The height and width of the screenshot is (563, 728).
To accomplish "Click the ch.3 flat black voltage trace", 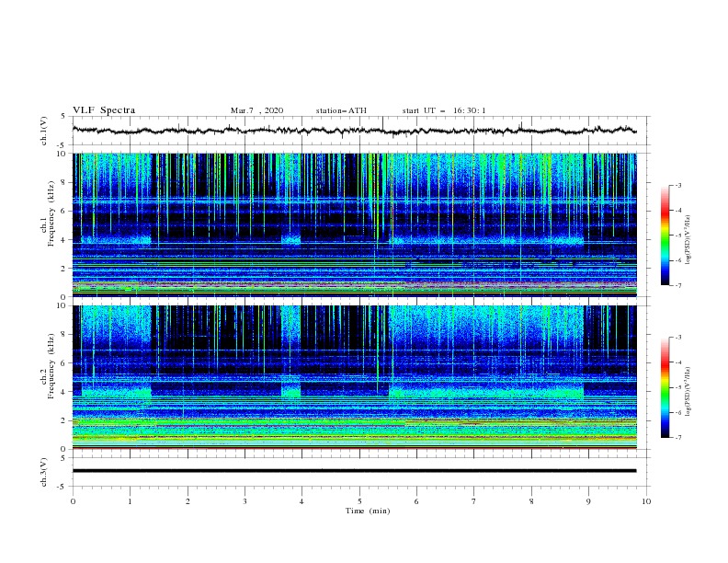I will coord(354,471).
